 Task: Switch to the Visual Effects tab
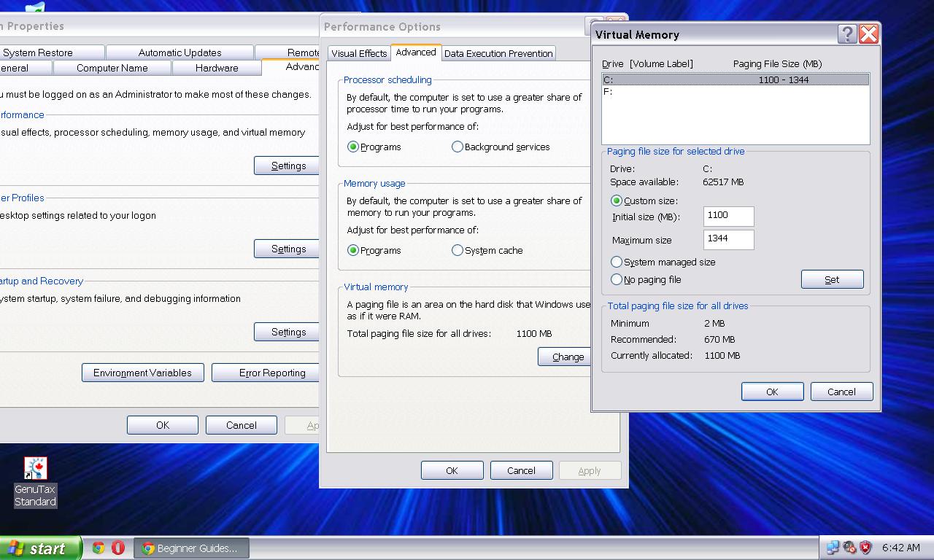[x=359, y=53]
